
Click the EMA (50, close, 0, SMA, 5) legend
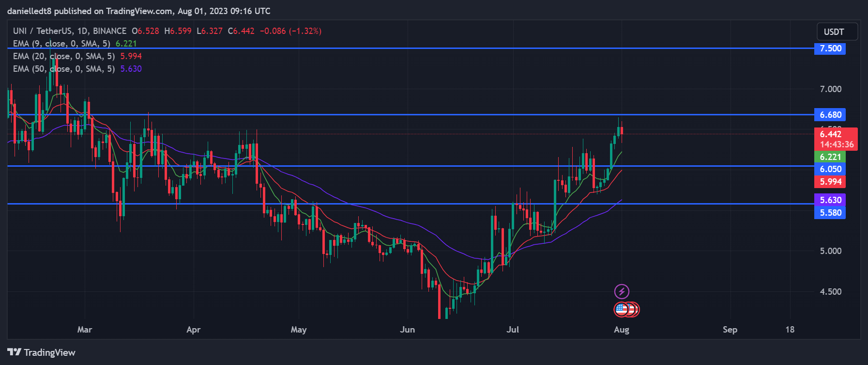[64, 69]
